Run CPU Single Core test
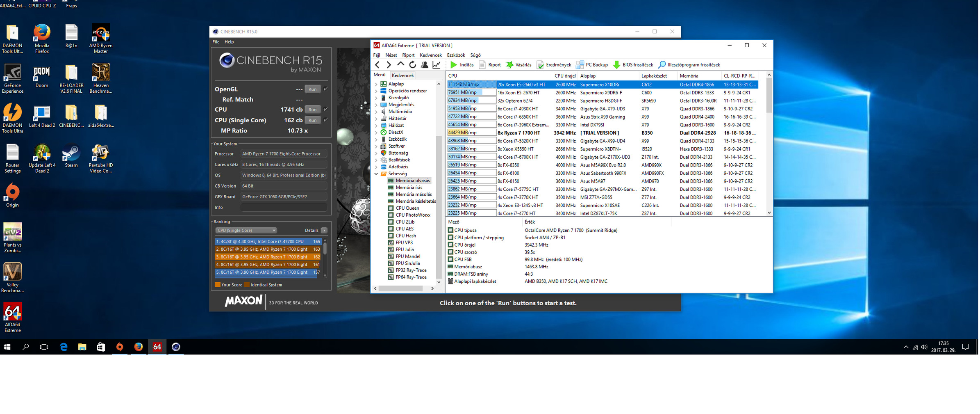This screenshot has height=414, width=980. 313,121
